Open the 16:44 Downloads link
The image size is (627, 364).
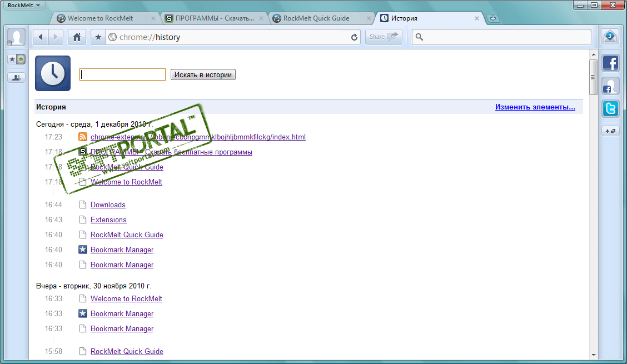point(108,205)
